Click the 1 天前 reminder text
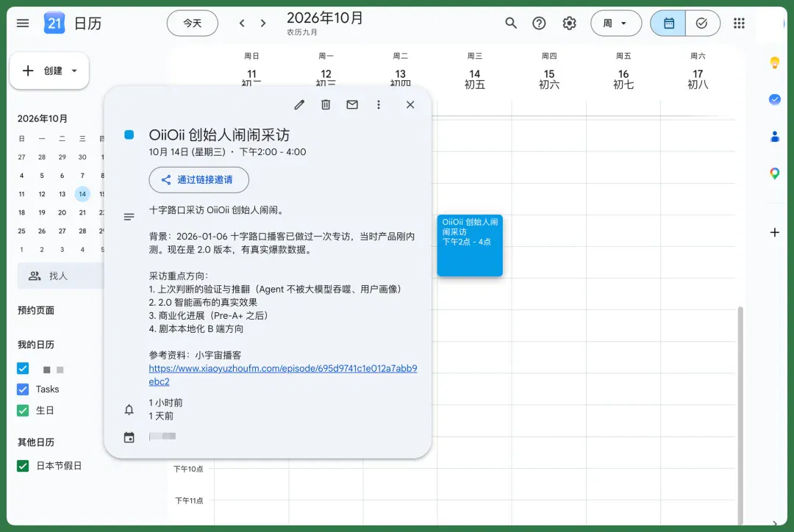The width and height of the screenshot is (794, 532). [x=161, y=416]
